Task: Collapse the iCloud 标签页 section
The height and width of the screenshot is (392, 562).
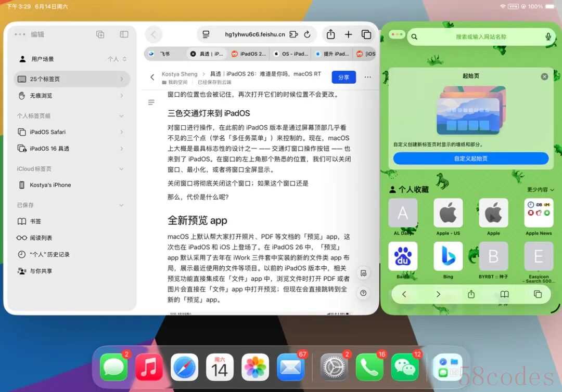Action: 121,169
